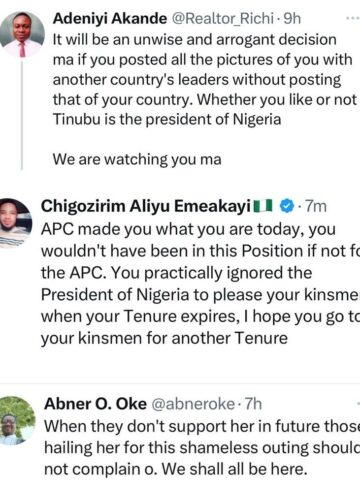Image resolution: width=360 pixels, height=504 pixels.
Task: Click the 7m timestamp on second tweet
Action: tap(316, 206)
